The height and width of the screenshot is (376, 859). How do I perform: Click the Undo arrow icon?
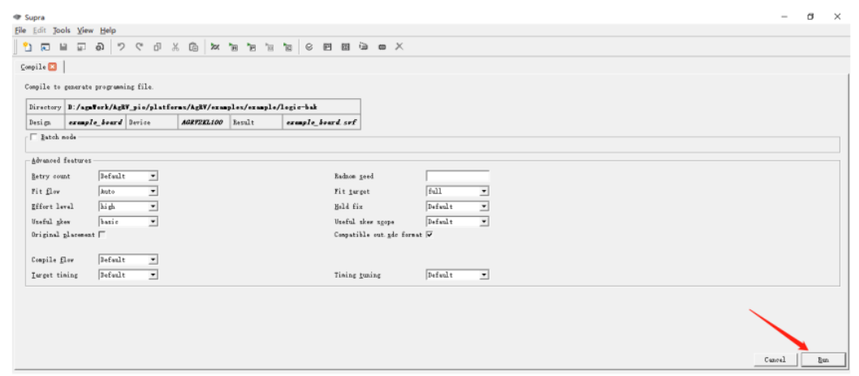pos(121,47)
